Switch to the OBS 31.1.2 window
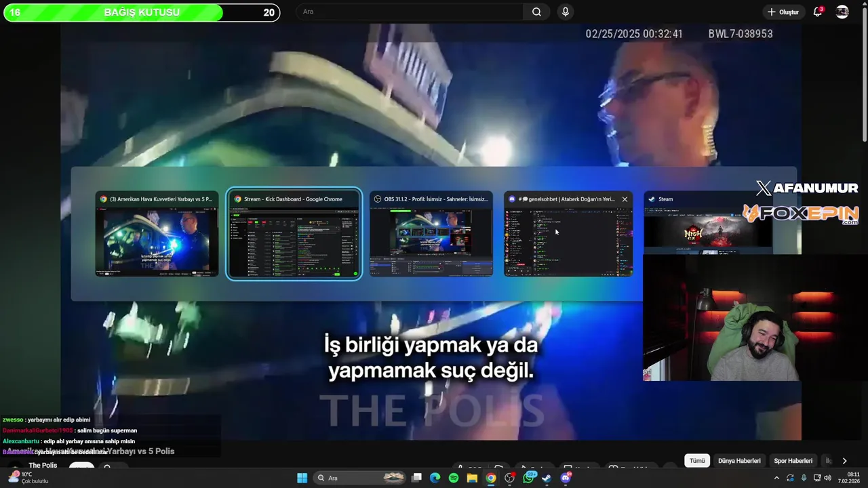Viewport: 868px width, 488px height. pos(431,234)
